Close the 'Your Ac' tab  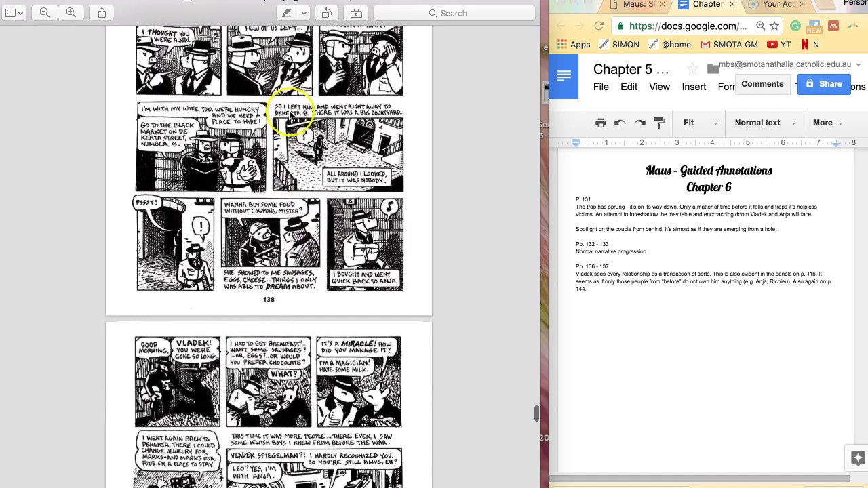coord(802,5)
